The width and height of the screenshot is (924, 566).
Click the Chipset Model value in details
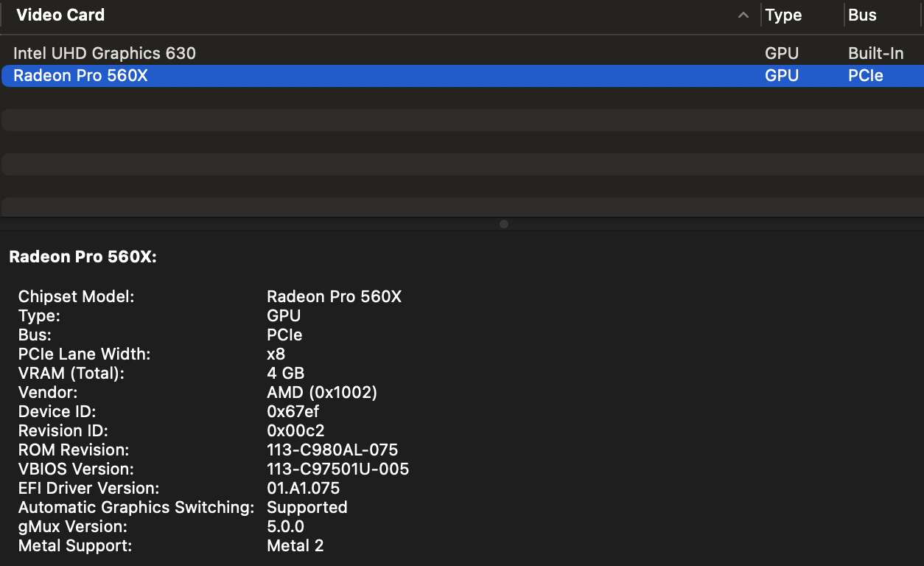pos(334,297)
